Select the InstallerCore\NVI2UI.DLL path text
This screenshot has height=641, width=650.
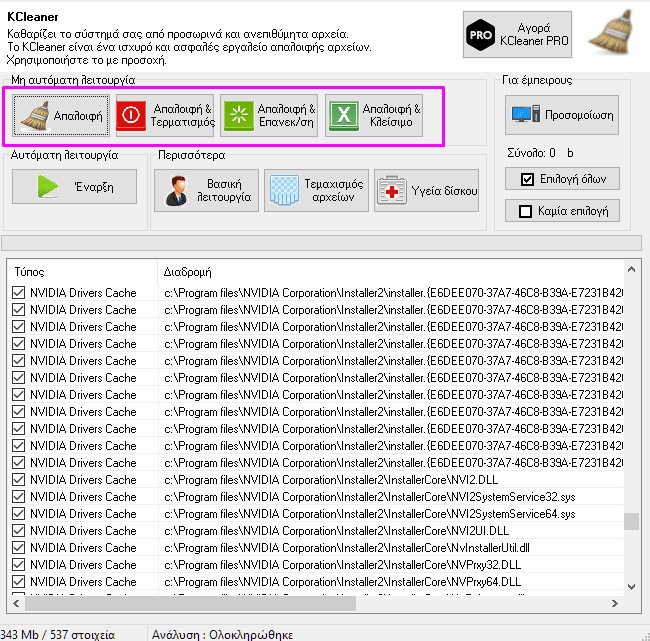pyautogui.click(x=336, y=531)
